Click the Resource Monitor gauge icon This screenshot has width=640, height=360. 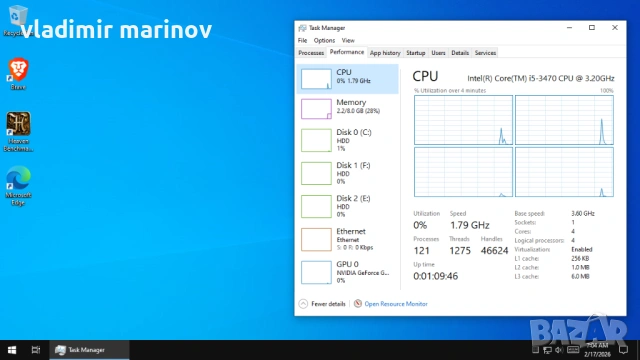pyautogui.click(x=358, y=303)
